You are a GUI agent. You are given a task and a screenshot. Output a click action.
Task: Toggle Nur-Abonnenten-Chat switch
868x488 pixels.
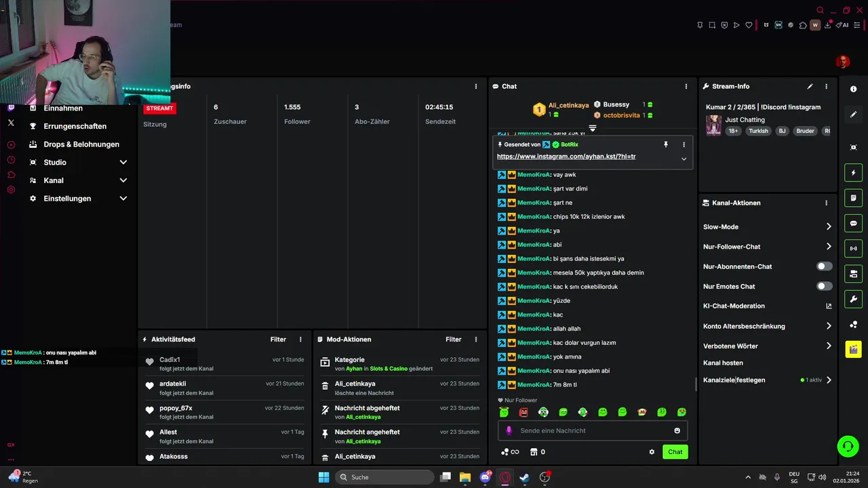[824, 266]
